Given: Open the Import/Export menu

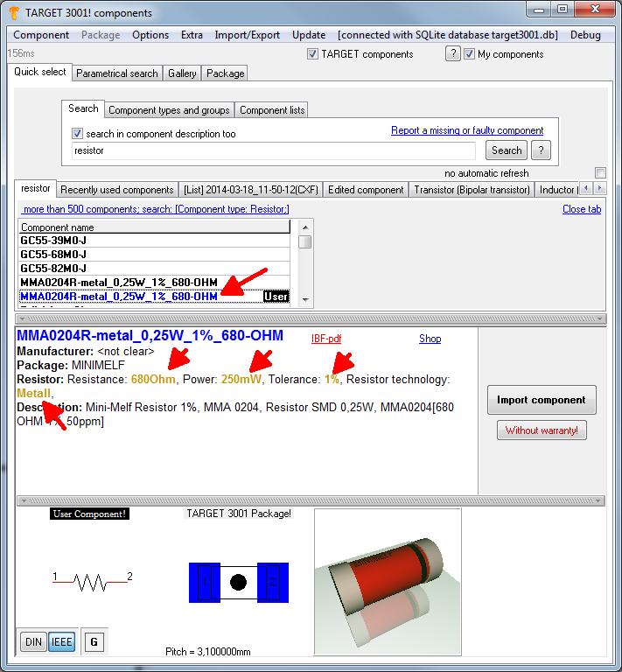Looking at the screenshot, I should pyautogui.click(x=248, y=35).
